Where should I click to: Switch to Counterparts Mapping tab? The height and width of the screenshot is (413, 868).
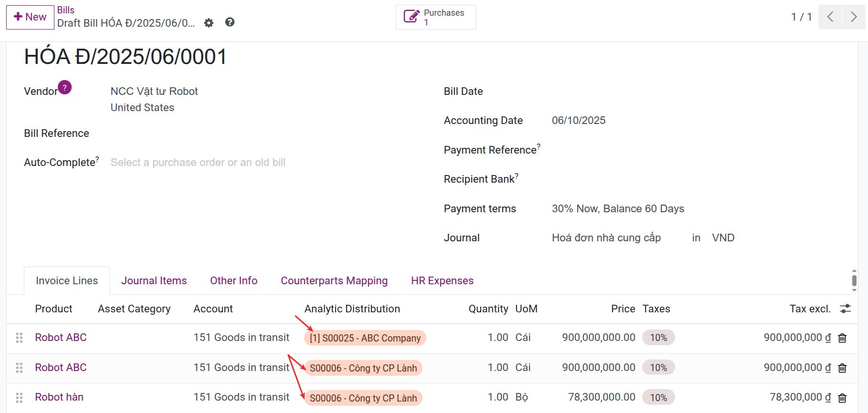[334, 280]
